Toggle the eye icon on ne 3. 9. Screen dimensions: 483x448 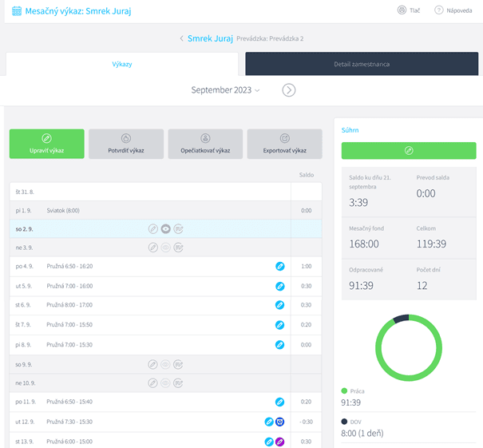[x=166, y=248]
